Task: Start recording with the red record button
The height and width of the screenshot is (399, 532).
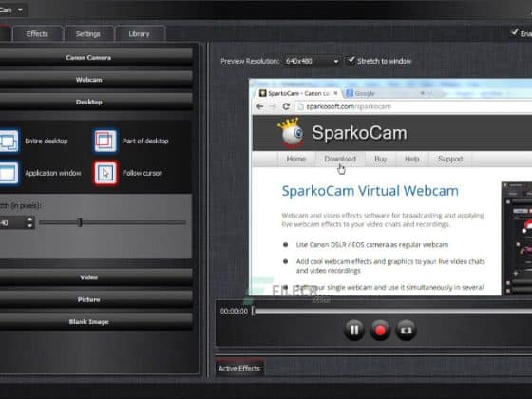Action: pos(380,330)
